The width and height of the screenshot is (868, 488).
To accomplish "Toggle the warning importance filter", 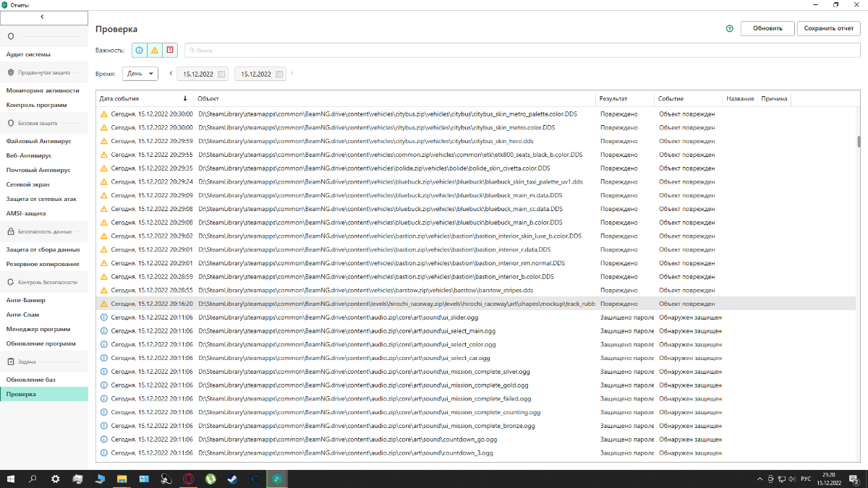I will click(154, 51).
